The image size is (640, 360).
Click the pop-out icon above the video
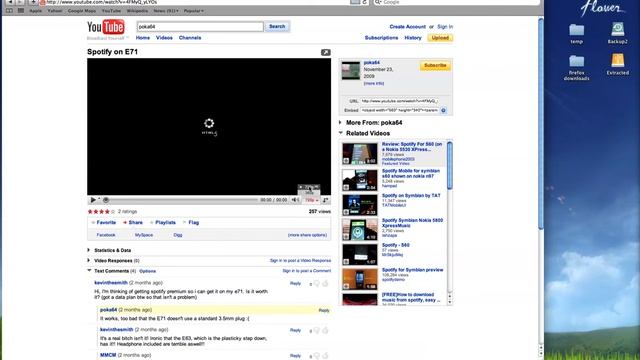pos(325,52)
